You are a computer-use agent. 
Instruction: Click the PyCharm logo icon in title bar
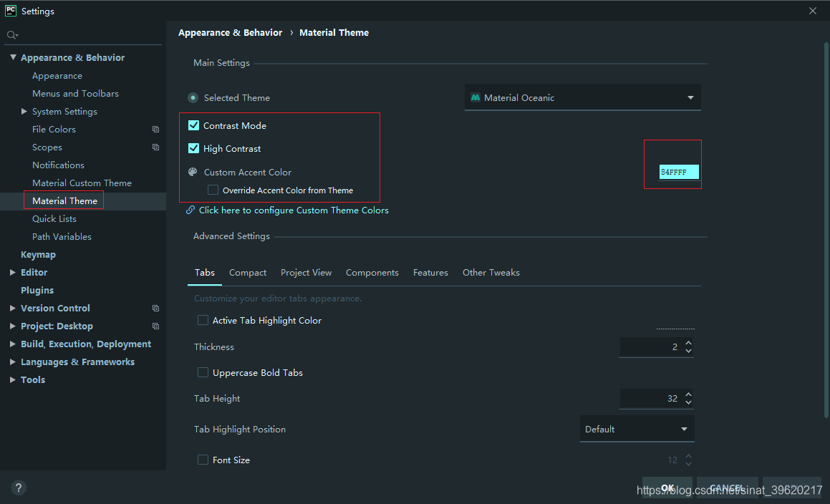tap(11, 11)
